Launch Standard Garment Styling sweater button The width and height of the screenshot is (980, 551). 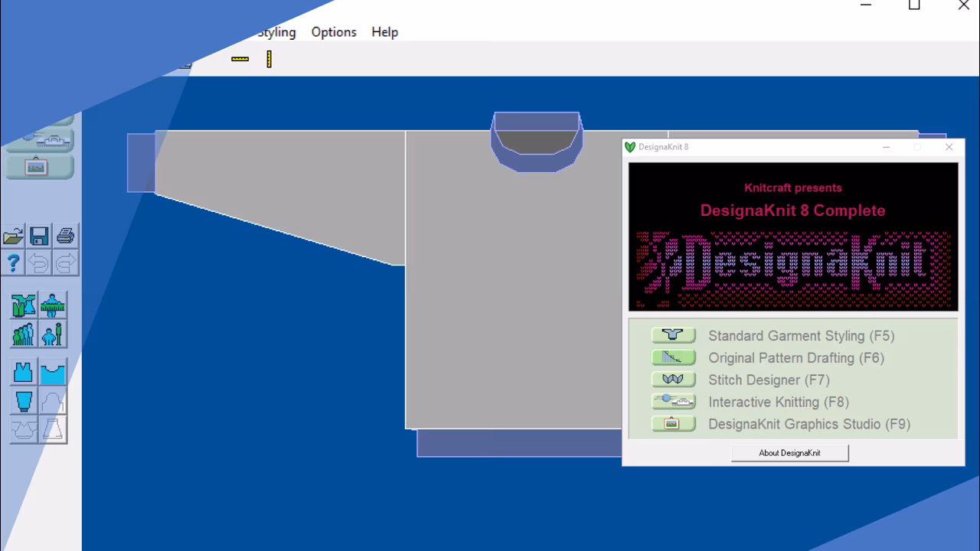pos(674,335)
